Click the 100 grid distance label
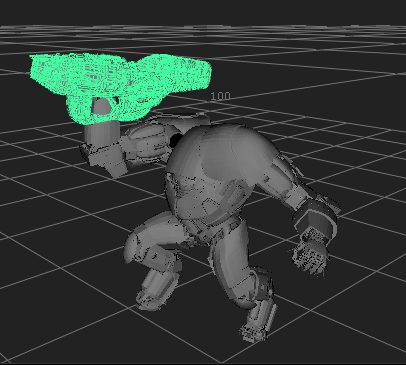The image size is (406, 365). click(220, 96)
